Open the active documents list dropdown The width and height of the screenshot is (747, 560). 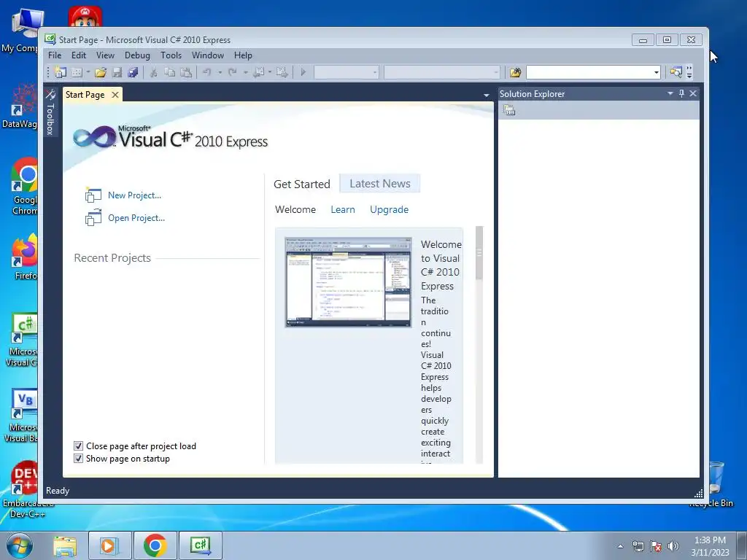486,96
